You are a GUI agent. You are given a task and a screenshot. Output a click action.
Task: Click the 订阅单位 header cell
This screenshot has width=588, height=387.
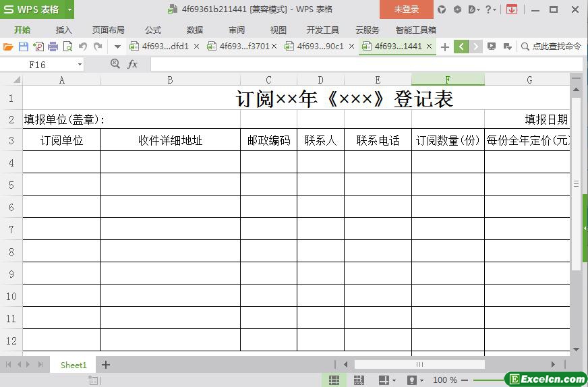click(x=62, y=140)
